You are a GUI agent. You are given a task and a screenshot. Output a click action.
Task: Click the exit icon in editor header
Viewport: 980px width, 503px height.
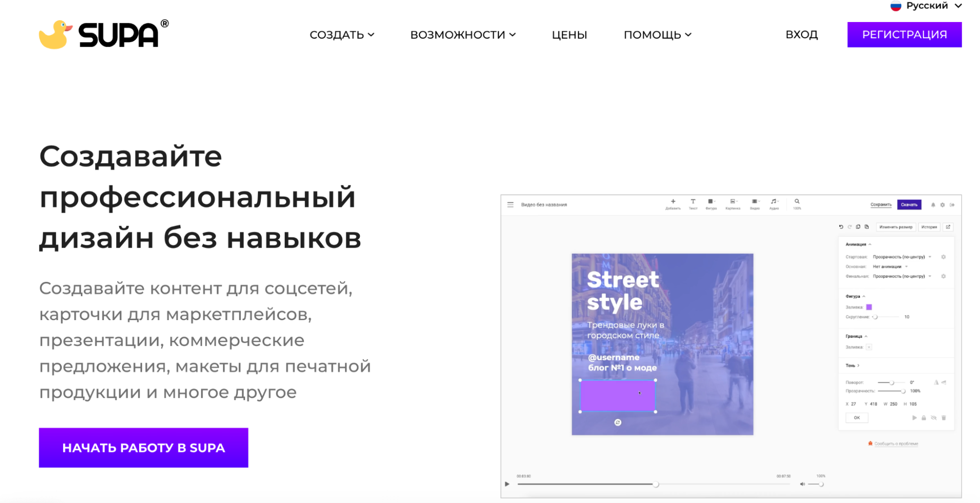tap(952, 205)
